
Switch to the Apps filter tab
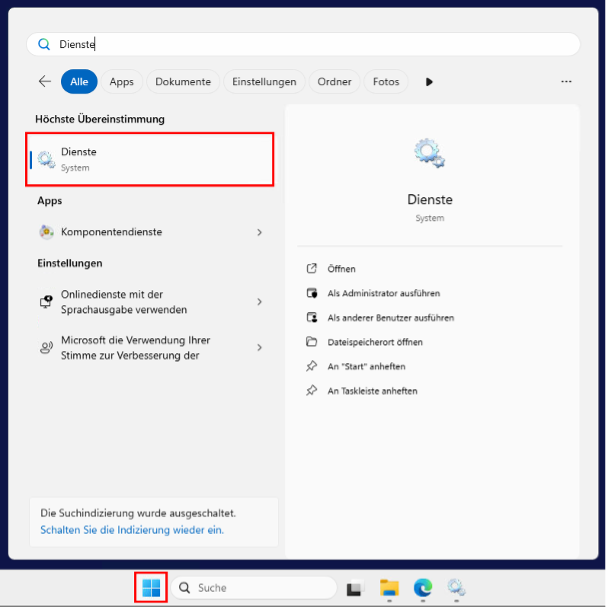[x=122, y=81]
